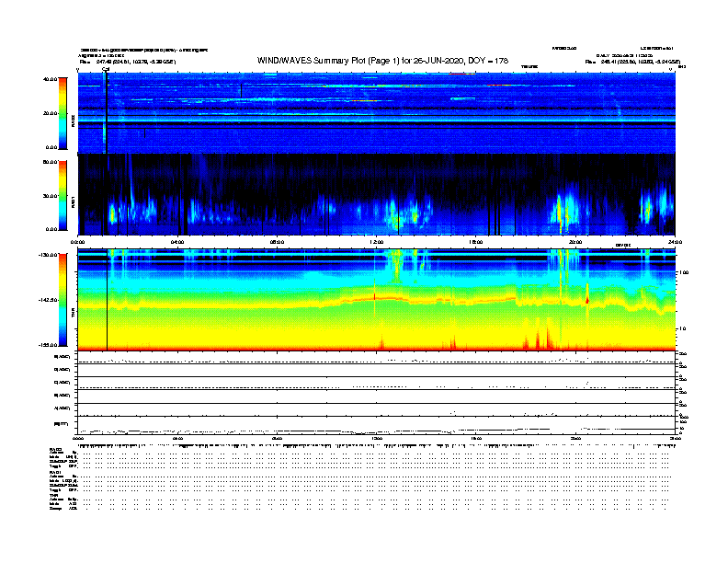Viewport: 728px width, 563px height.
Task: Click the -130.00 tick on TNR color scale
Action: (x=49, y=255)
